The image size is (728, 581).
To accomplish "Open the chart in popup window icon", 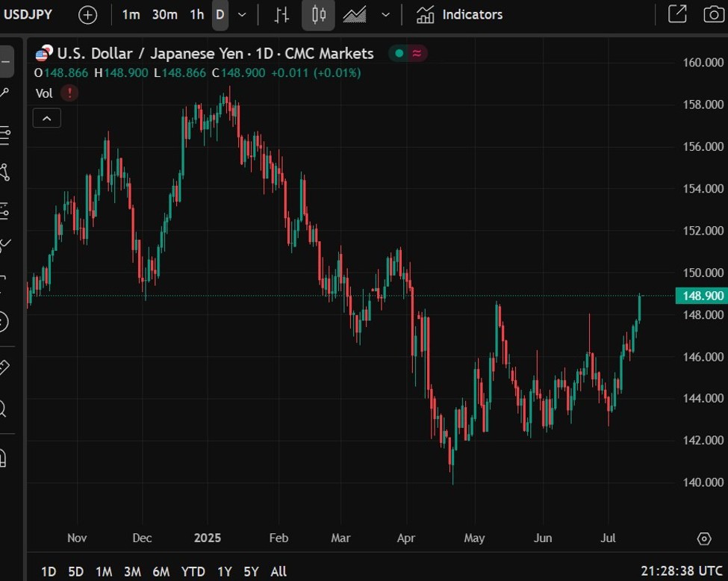I will click(677, 14).
